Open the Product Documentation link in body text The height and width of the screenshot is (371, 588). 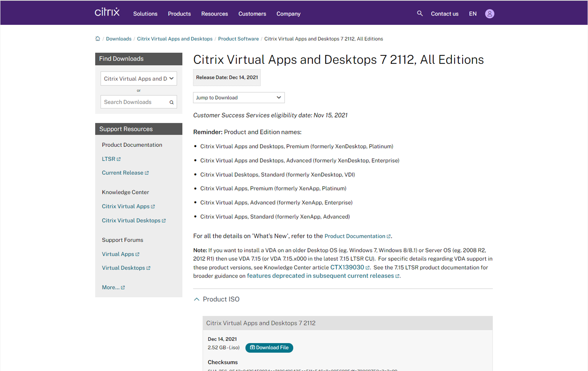click(357, 236)
